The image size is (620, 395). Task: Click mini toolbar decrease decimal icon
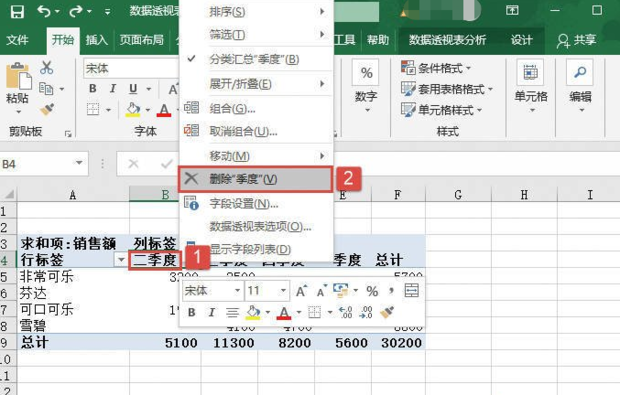(366, 312)
